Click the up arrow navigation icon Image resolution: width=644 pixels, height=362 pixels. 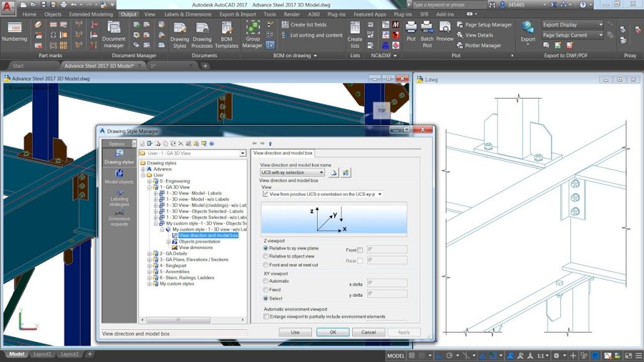270,144
